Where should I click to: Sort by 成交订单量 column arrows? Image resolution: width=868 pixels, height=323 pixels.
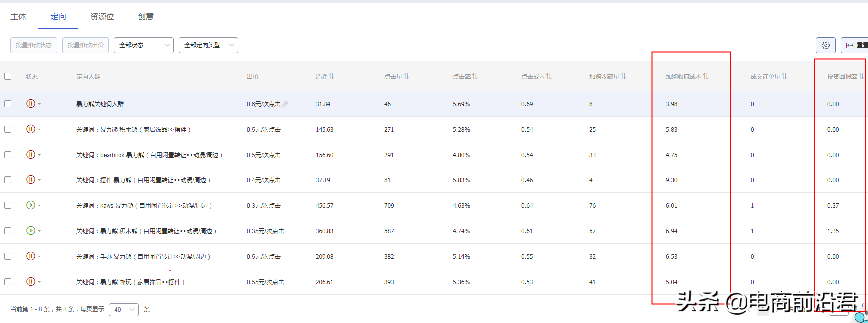[784, 76]
